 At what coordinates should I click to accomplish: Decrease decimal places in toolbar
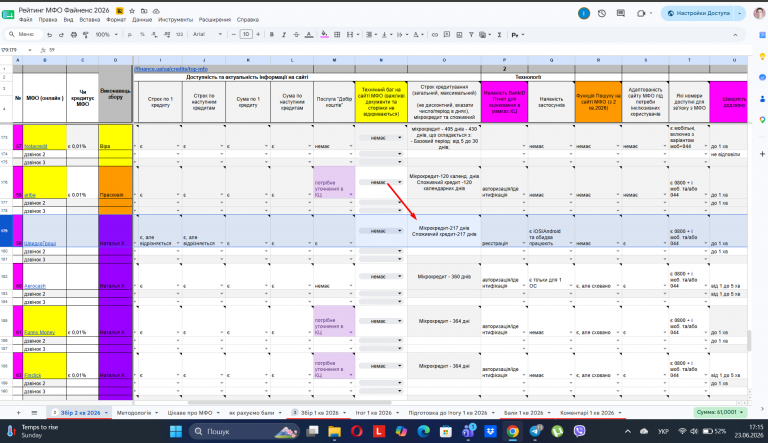pyautogui.click(x=154, y=35)
